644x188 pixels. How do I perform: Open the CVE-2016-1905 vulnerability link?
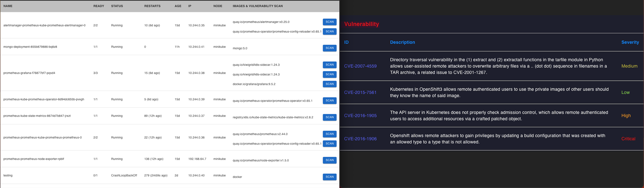click(360, 116)
